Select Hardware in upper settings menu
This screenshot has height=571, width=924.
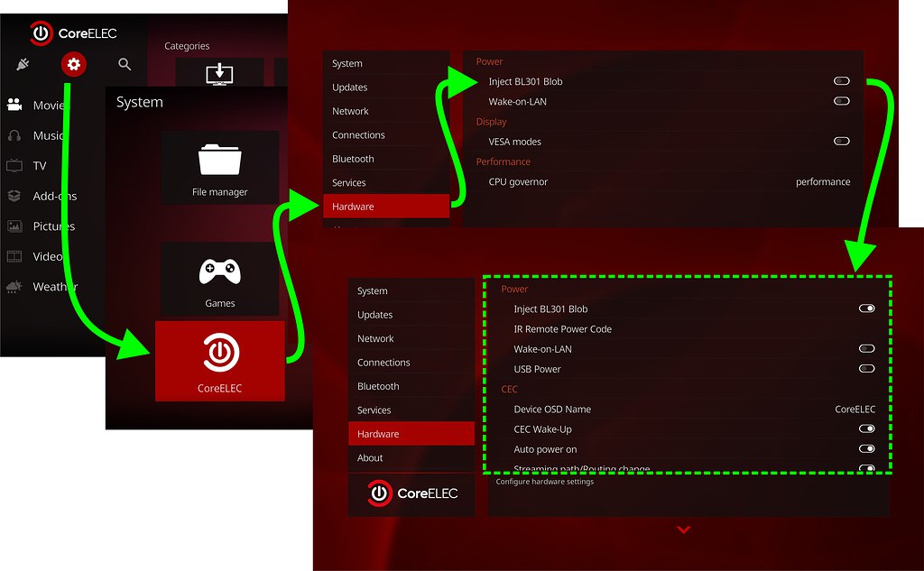(x=386, y=207)
